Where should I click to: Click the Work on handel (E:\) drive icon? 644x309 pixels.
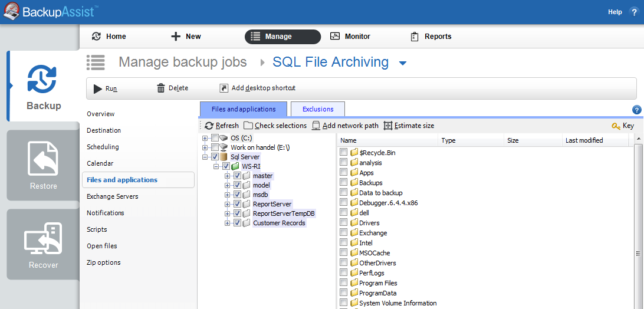pos(224,147)
